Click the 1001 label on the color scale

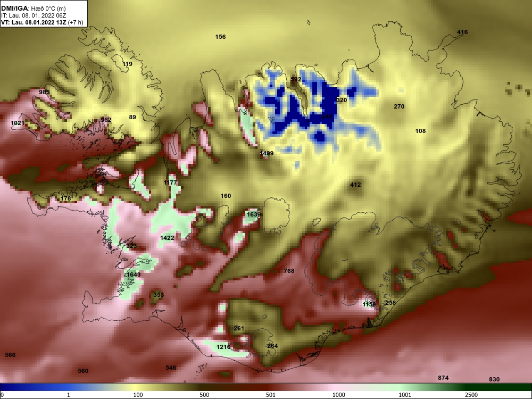(405, 395)
